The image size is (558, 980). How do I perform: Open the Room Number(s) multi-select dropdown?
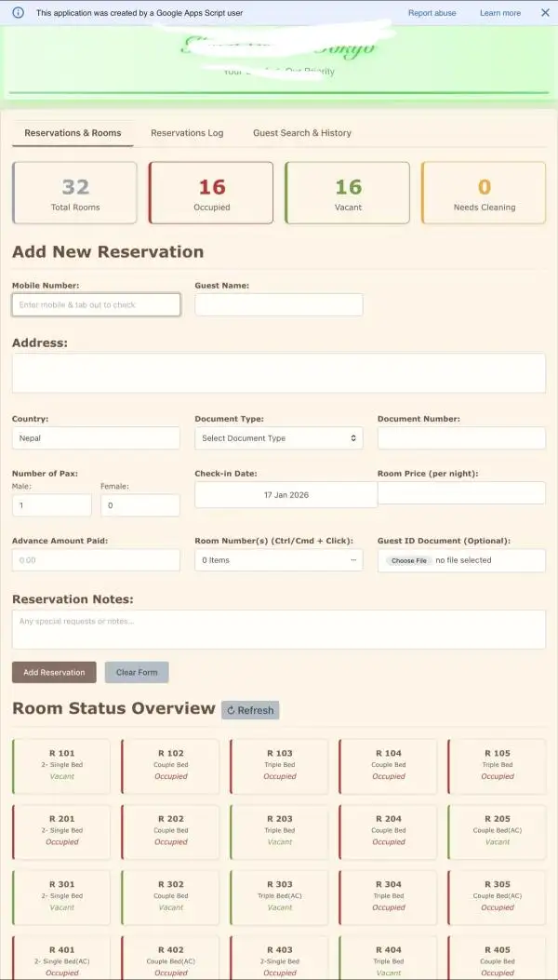278,560
